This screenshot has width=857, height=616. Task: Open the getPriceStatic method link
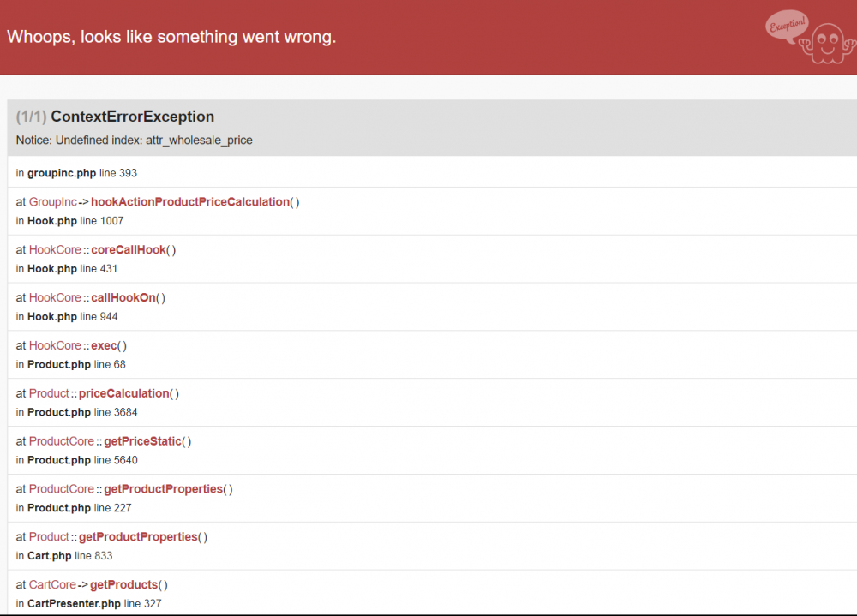click(x=141, y=440)
